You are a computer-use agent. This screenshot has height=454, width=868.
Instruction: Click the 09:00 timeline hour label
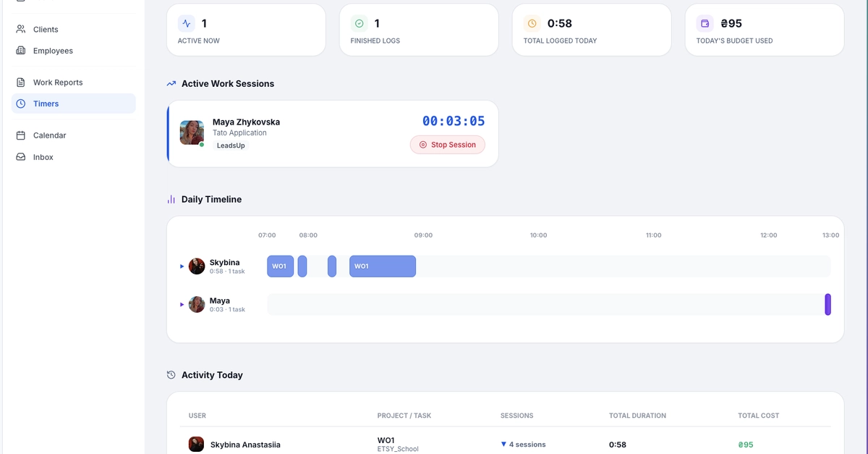click(x=423, y=235)
